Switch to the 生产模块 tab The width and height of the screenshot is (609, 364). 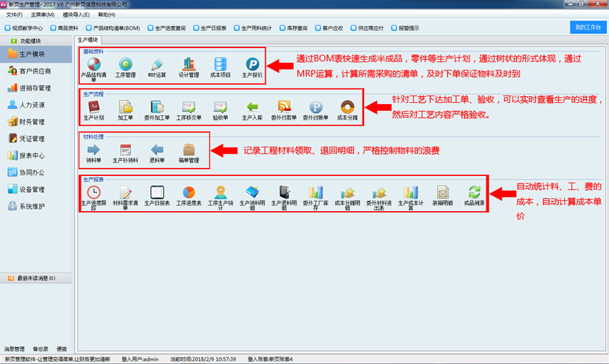[x=88, y=40]
